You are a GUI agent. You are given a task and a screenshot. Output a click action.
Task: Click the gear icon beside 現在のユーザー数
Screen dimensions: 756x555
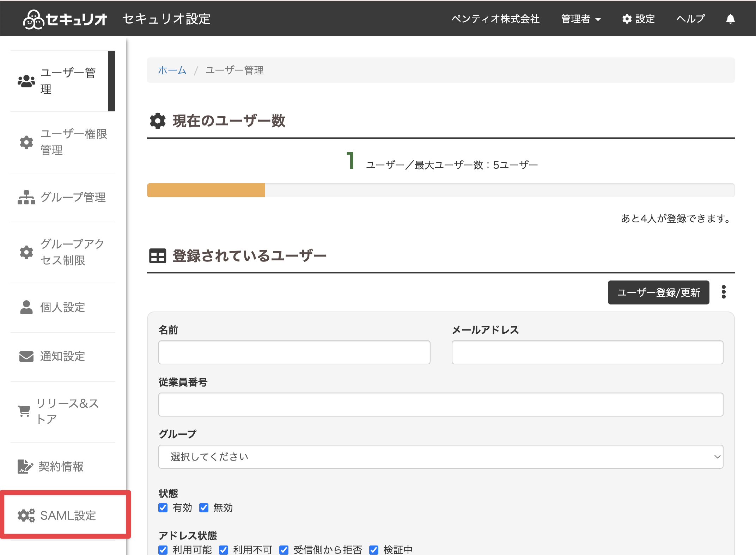pyautogui.click(x=158, y=121)
